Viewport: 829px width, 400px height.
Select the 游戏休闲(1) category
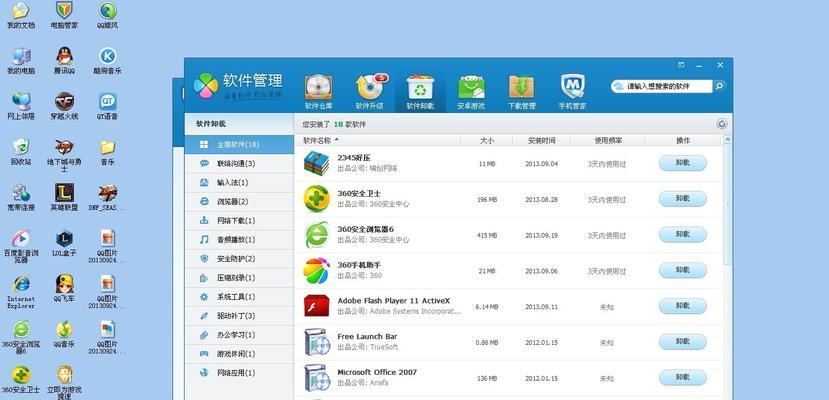tap(239, 354)
